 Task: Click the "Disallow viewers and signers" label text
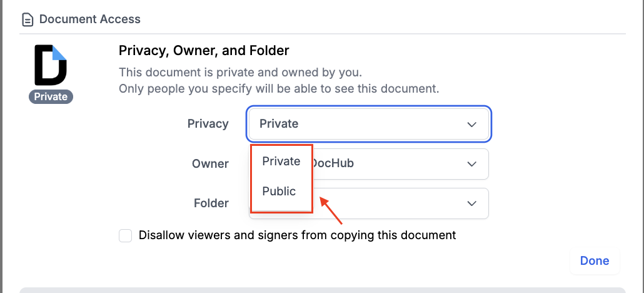click(298, 235)
